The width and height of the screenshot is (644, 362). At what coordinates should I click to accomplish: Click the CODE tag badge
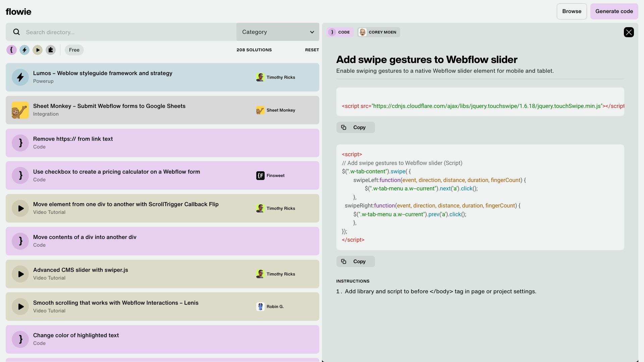(x=340, y=32)
